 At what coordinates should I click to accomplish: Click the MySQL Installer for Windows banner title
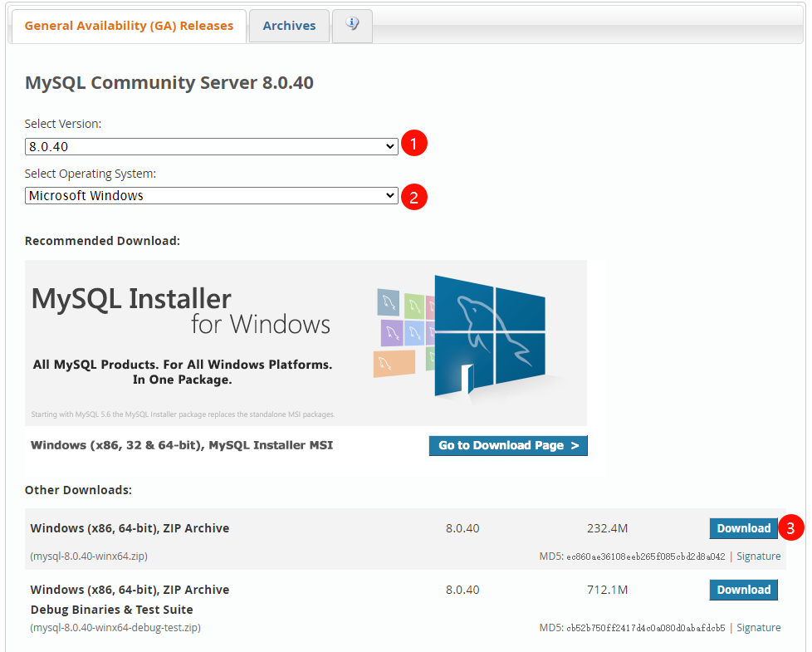tap(181, 310)
